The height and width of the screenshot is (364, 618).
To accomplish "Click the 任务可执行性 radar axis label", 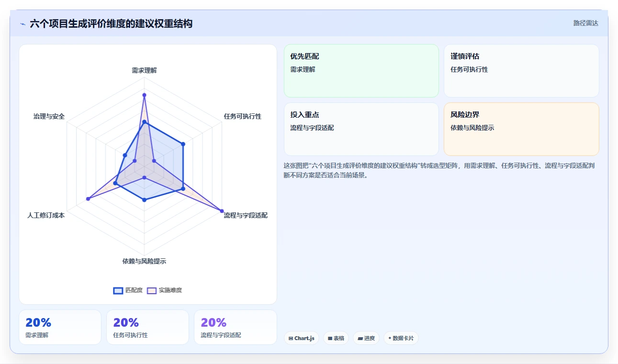I will tap(243, 116).
